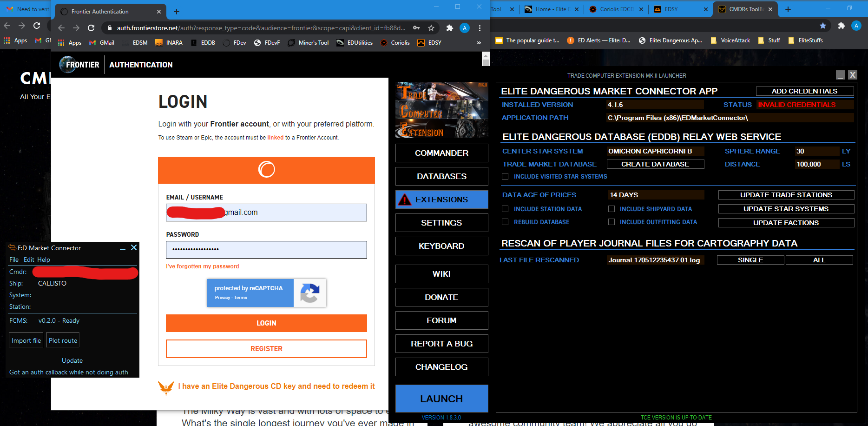Click I've forgotten my password link

(203, 266)
